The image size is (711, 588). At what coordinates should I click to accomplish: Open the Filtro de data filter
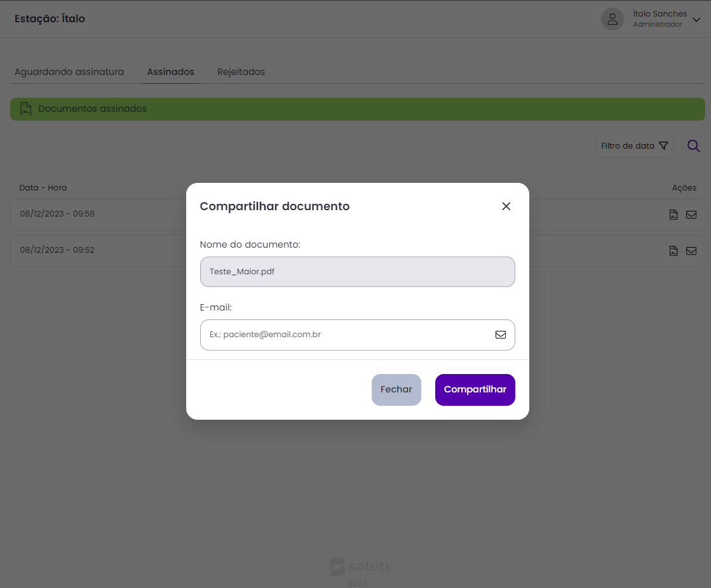(x=634, y=146)
